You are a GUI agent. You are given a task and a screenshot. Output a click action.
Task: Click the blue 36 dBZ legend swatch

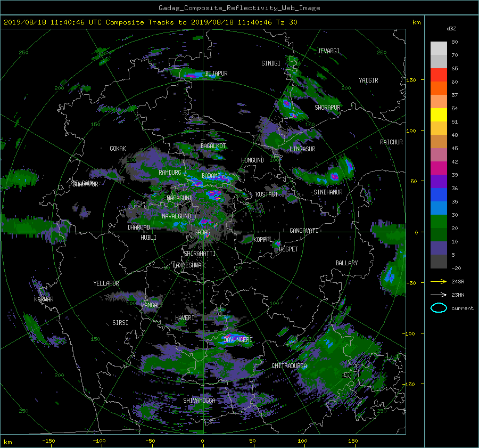439,194
